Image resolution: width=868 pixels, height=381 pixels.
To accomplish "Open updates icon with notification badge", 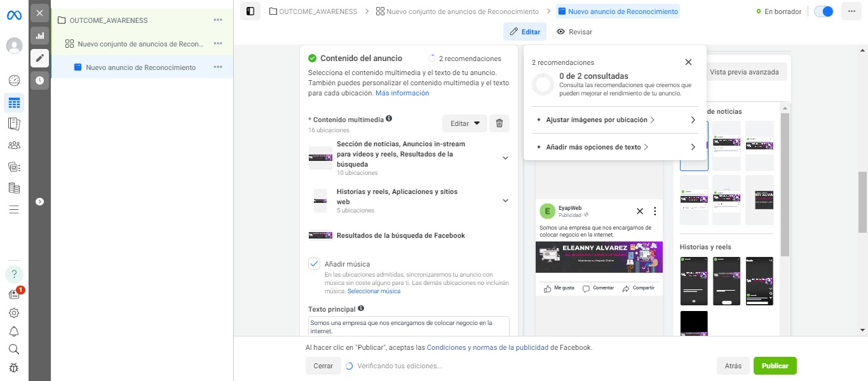I will point(14,294).
